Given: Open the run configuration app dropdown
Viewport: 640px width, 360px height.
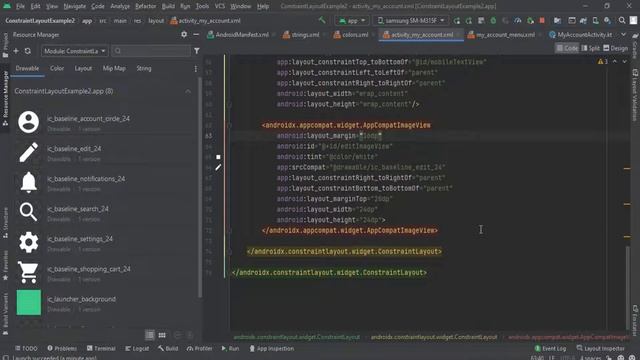Looking at the screenshot, I should coord(352,20).
